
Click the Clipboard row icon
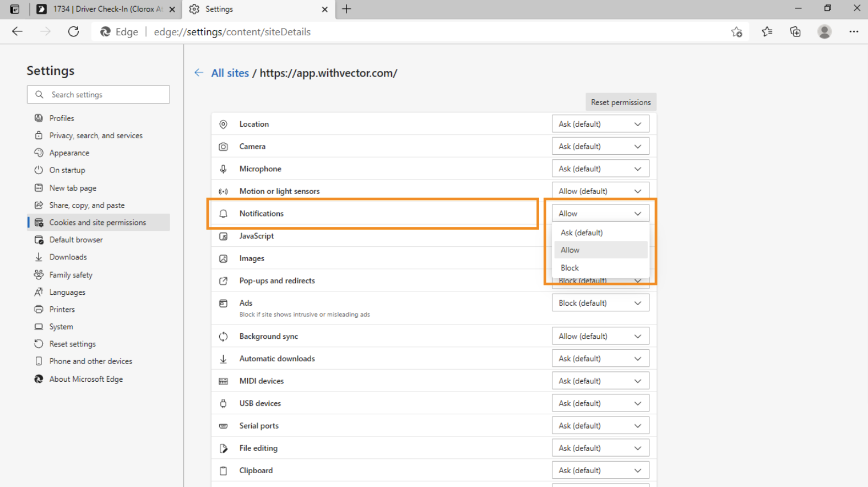pos(223,470)
